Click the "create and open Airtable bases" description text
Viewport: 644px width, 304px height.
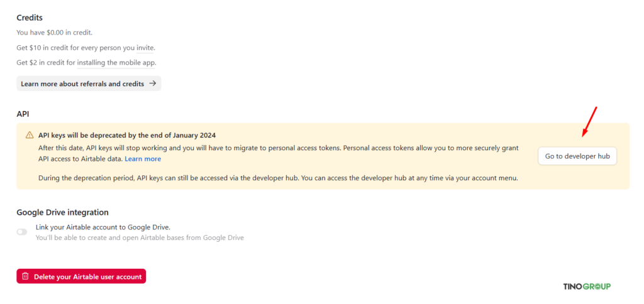point(140,237)
